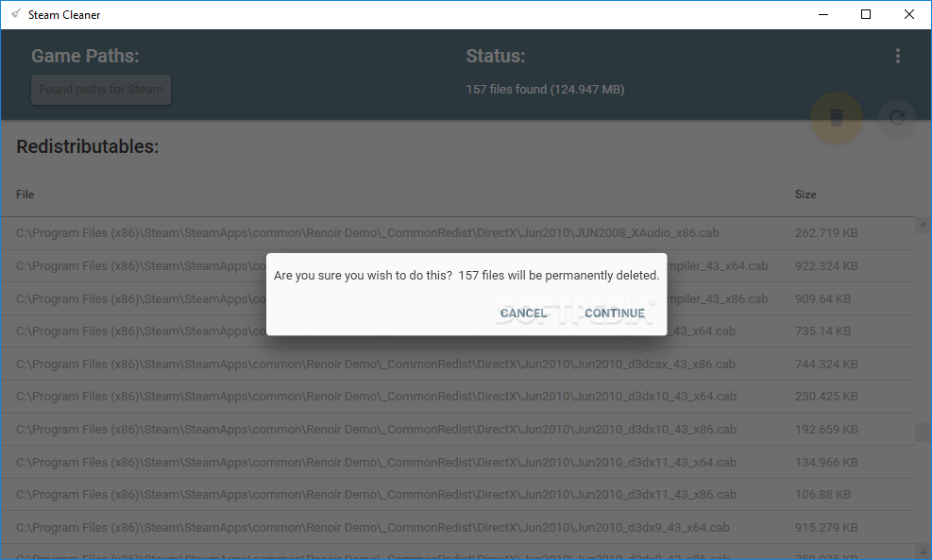Click the 744.324 KB size value

[826, 364]
